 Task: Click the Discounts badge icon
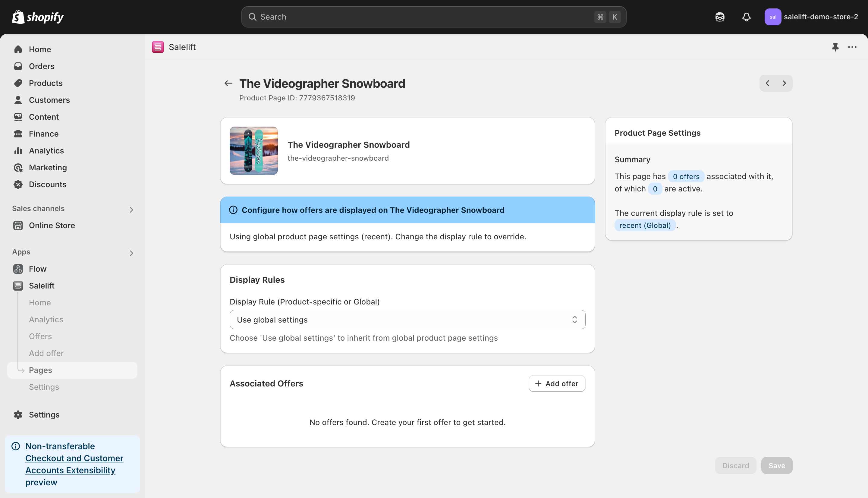click(x=18, y=184)
